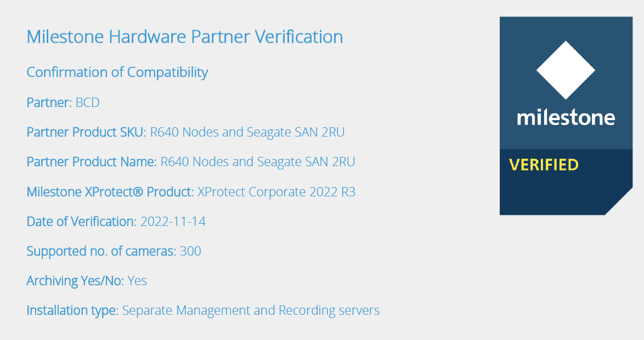
Task: Click the 'Date of Verification:' label
Action: click(82, 222)
